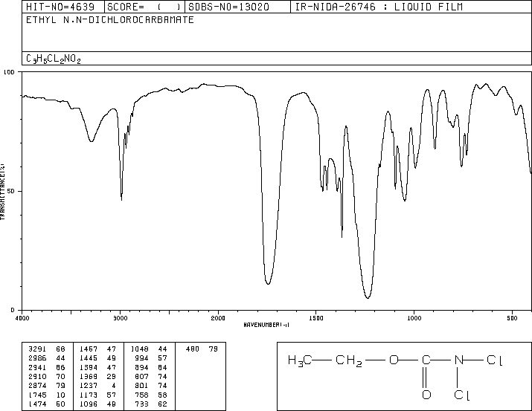
Task: Select peak table value 480
Action: 193,349
